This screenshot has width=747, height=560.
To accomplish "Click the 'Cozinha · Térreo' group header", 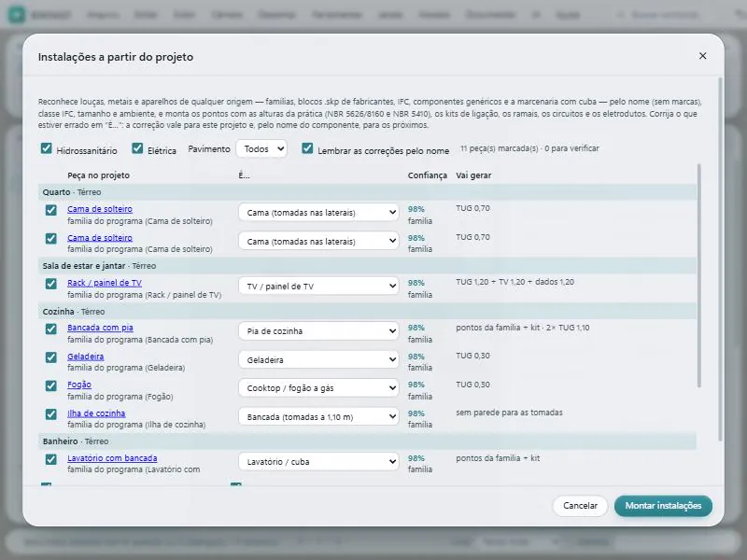I will click(367, 312).
